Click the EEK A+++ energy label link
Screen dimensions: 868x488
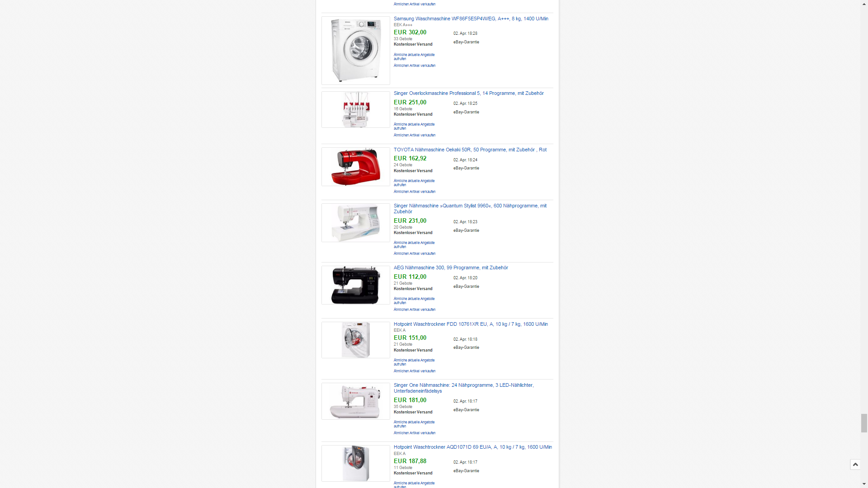403,25
